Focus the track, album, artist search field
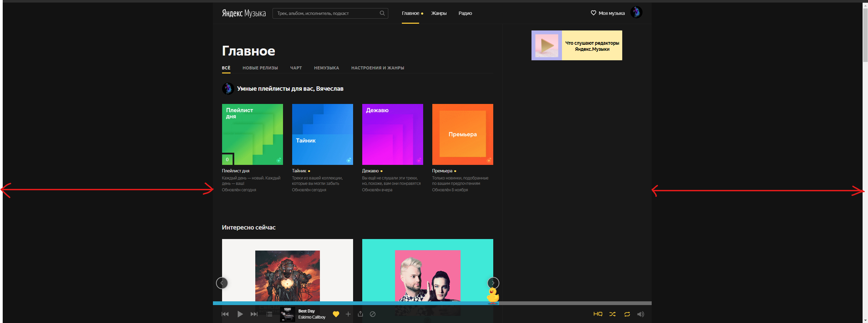 point(330,13)
